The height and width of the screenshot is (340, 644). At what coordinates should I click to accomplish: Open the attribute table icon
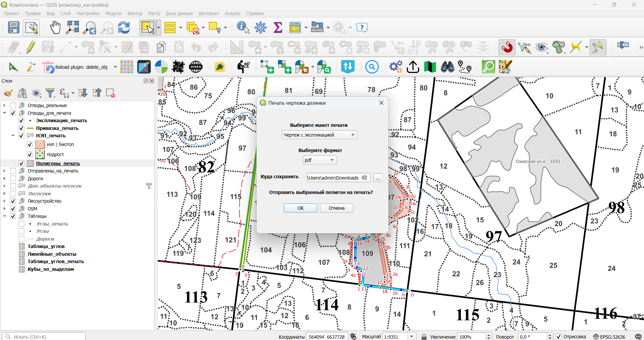295,28
